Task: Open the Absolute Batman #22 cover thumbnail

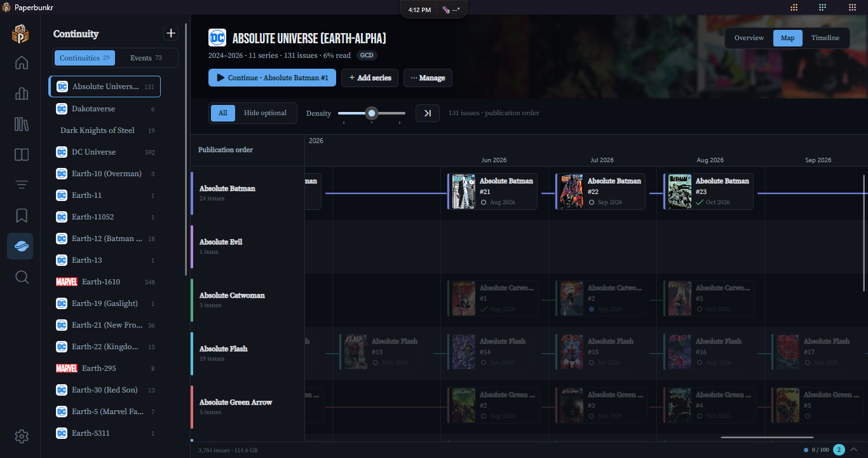Action: click(572, 191)
